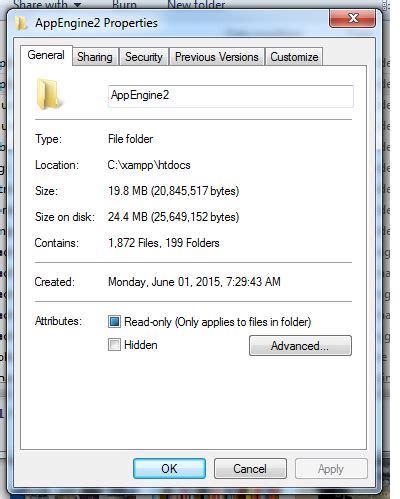Click the large AppEngine2 folder icon
Screen dimensions: 400x499
click(x=49, y=94)
